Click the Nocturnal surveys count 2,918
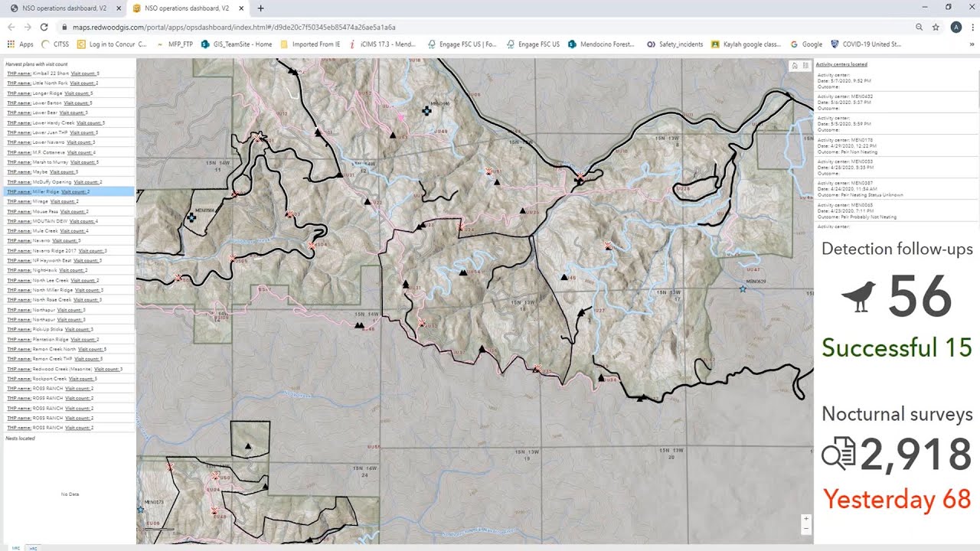 [x=916, y=455]
